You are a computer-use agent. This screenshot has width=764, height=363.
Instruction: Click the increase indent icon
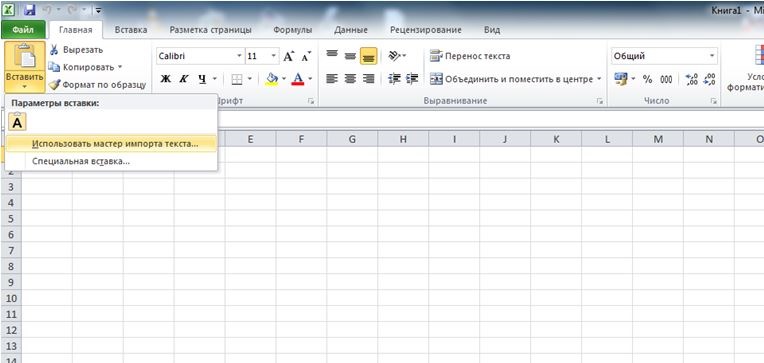click(x=412, y=78)
